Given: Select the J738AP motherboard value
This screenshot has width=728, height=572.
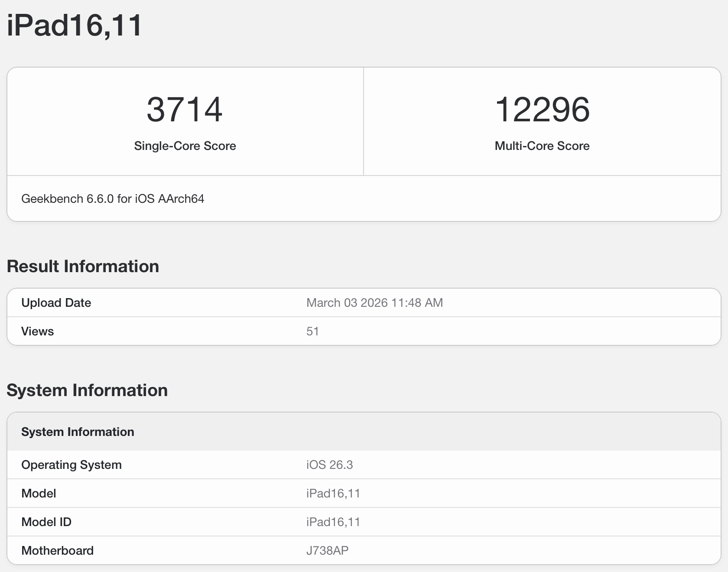Looking at the screenshot, I should (327, 551).
